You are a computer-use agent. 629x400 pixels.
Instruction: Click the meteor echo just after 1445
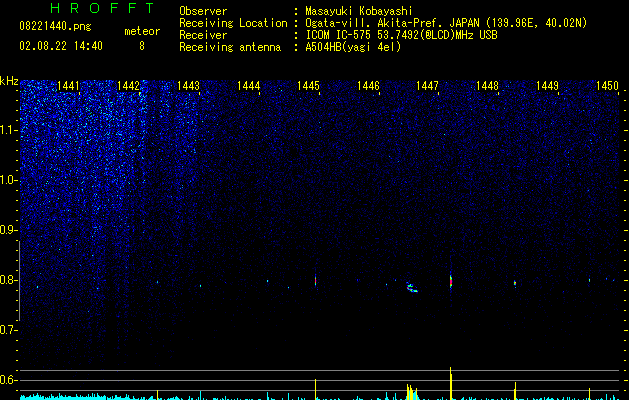coord(315,280)
